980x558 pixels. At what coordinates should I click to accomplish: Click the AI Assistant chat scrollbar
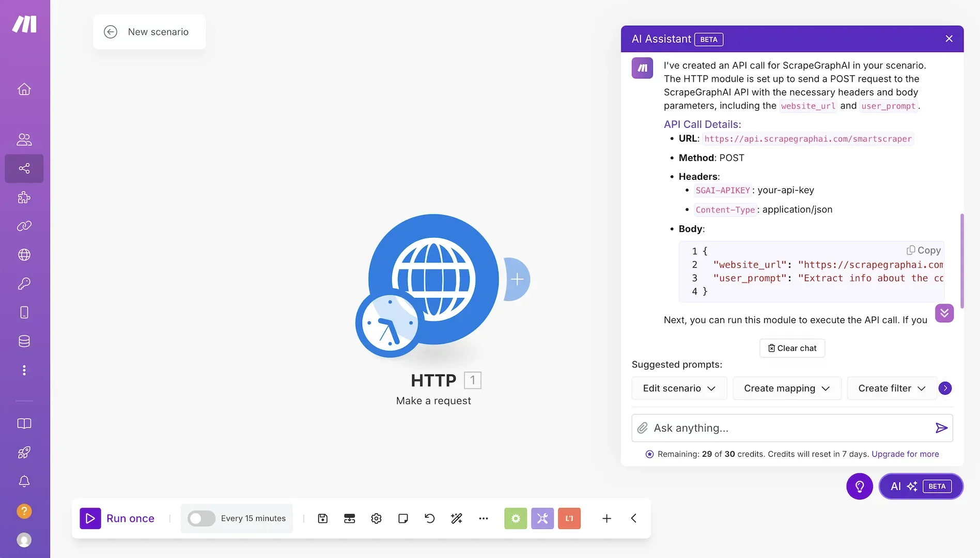click(962, 260)
